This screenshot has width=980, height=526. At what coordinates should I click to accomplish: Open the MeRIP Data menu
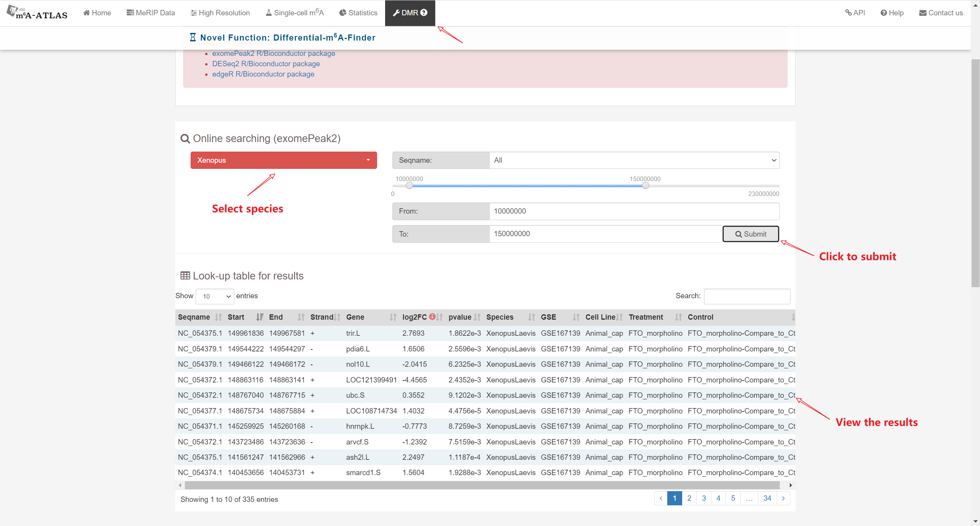tap(150, 13)
